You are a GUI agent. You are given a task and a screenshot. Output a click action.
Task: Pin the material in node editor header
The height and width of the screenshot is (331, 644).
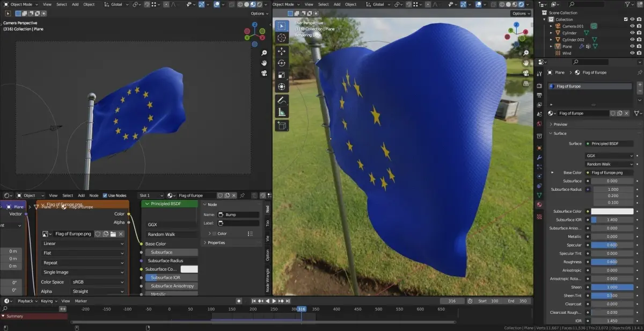pyautogui.click(x=243, y=196)
